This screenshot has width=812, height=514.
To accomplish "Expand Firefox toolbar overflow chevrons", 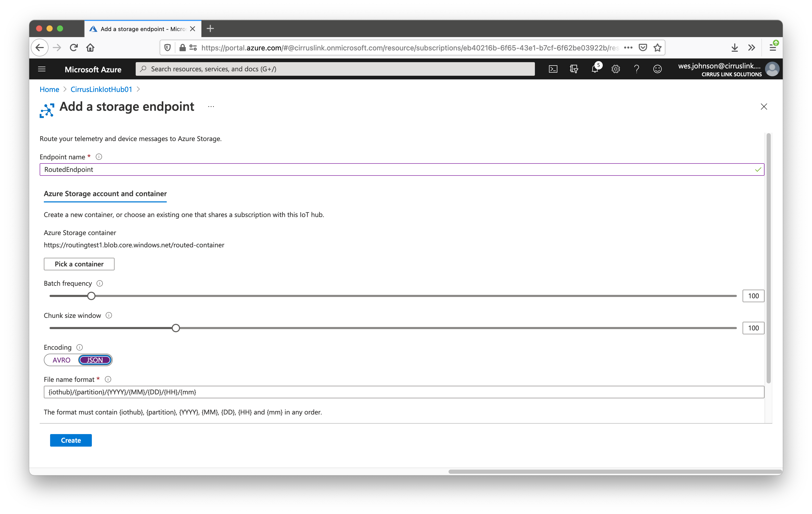I will click(x=752, y=48).
